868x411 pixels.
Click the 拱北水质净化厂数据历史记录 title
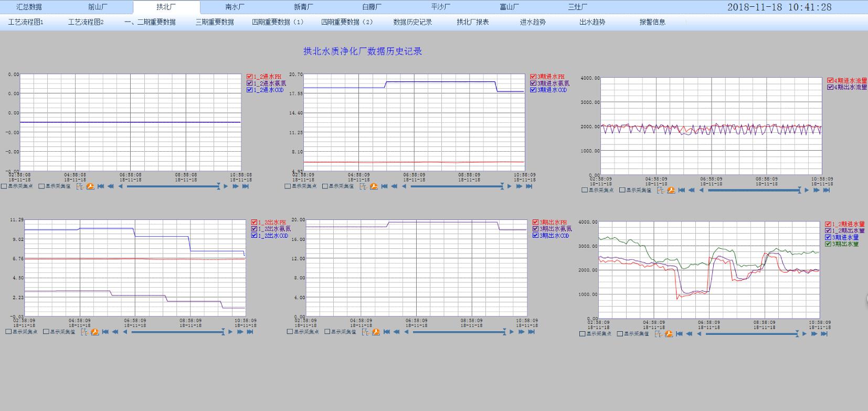pyautogui.click(x=363, y=51)
